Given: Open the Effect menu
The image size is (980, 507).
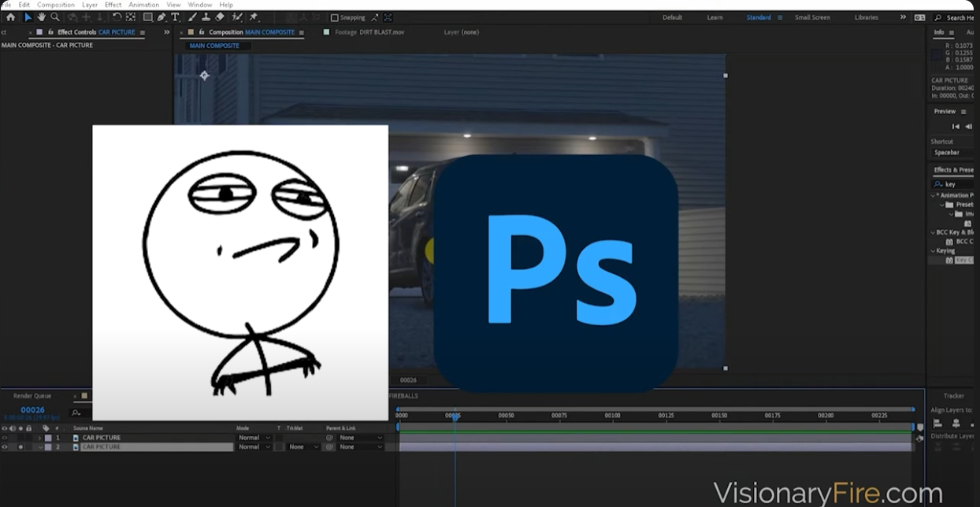Looking at the screenshot, I should pos(113,5).
